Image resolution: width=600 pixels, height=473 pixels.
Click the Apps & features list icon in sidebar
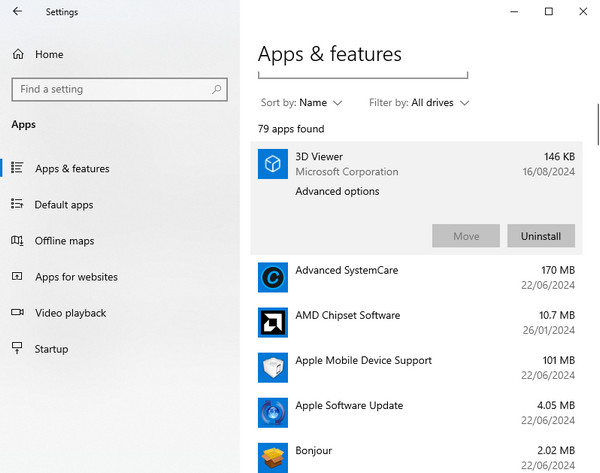click(17, 168)
